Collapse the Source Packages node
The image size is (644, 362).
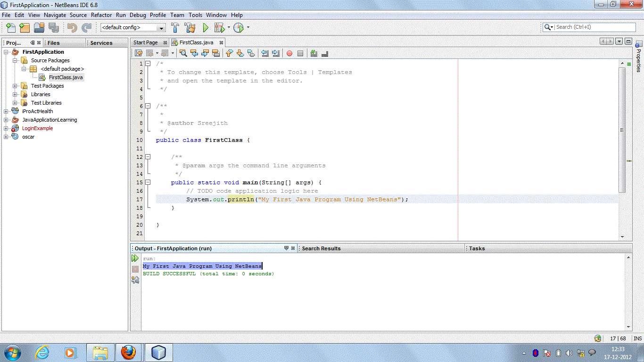(15, 60)
